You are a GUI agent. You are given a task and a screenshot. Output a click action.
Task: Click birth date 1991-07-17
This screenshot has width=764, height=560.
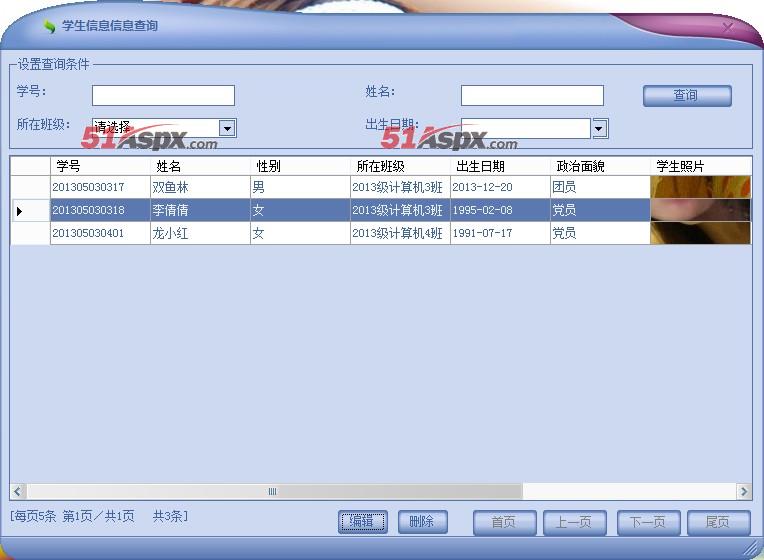point(500,233)
